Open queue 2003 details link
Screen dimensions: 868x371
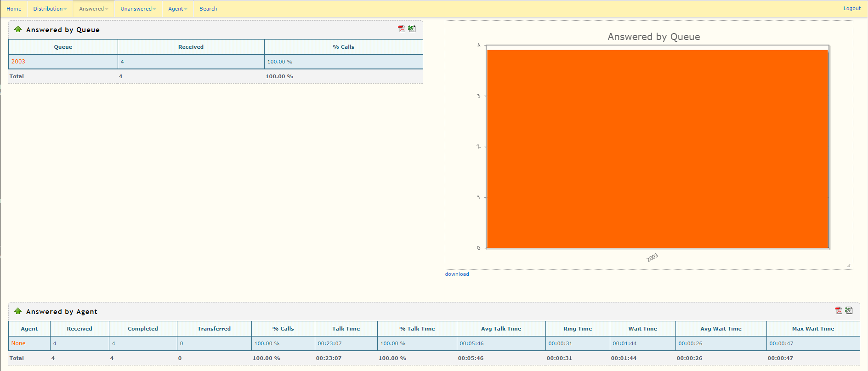[x=18, y=62]
